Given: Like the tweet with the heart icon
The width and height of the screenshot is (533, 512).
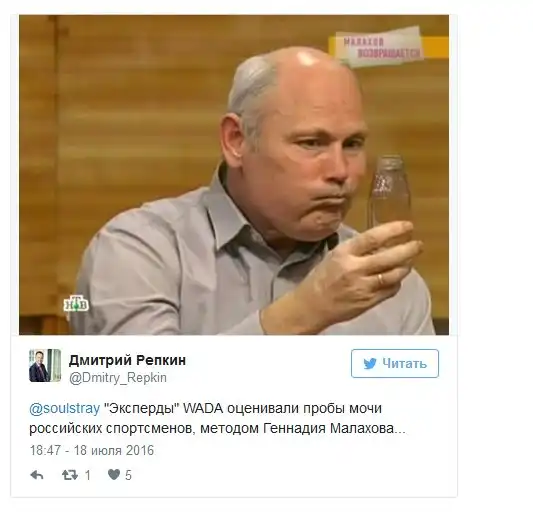Looking at the screenshot, I should [114, 475].
